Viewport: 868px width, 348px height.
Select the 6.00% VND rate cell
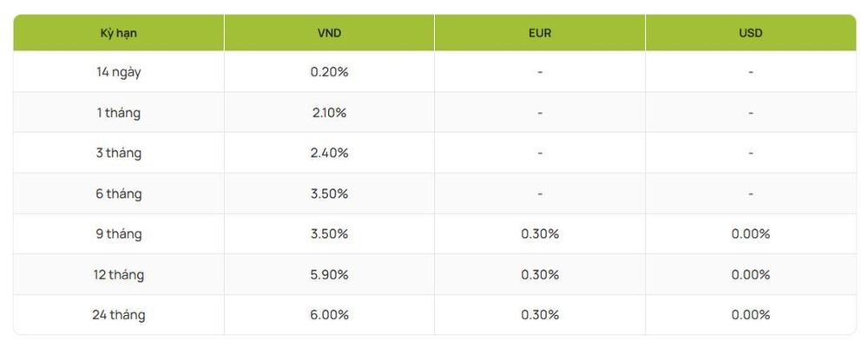[x=329, y=315]
